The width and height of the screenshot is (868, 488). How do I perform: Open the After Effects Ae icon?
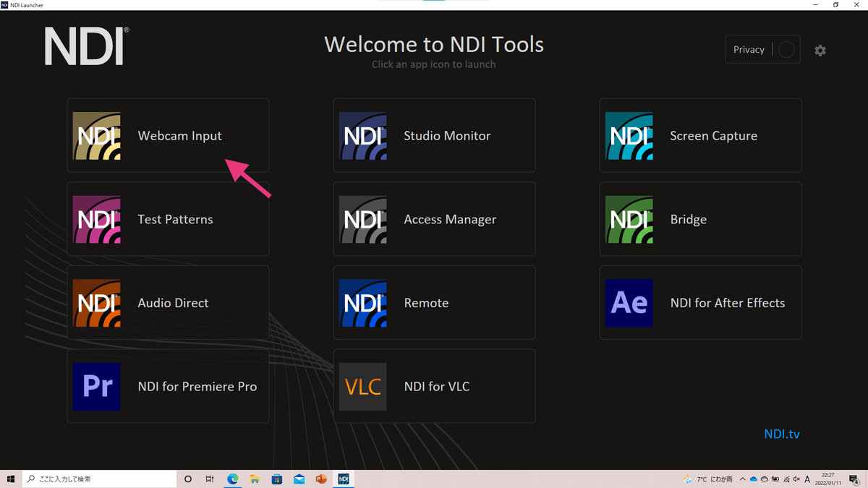tap(629, 303)
